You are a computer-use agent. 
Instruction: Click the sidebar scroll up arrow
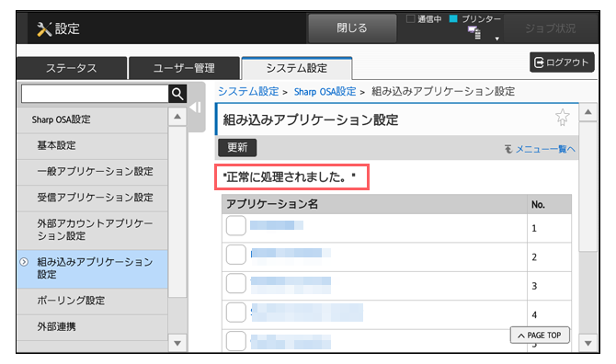177,117
